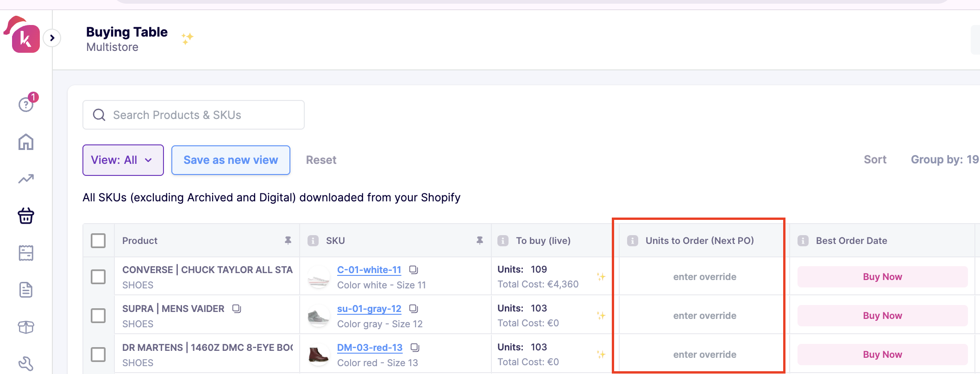Toggle the select-all header checkbox
The image size is (980, 374).
click(x=98, y=241)
